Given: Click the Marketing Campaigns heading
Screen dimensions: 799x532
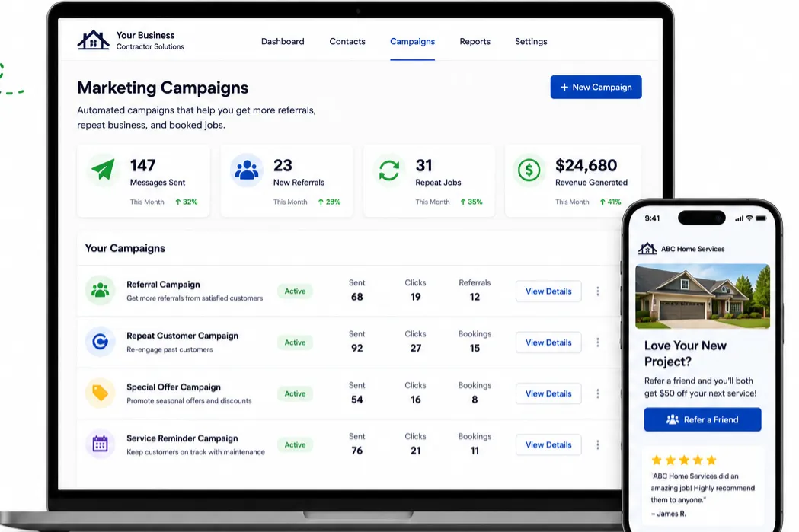Looking at the screenshot, I should point(162,88).
